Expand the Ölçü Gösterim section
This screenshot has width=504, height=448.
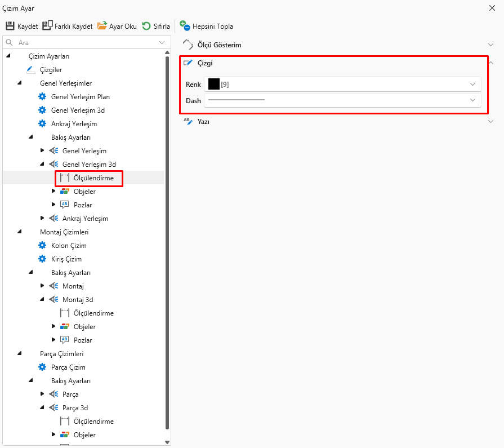(x=490, y=45)
